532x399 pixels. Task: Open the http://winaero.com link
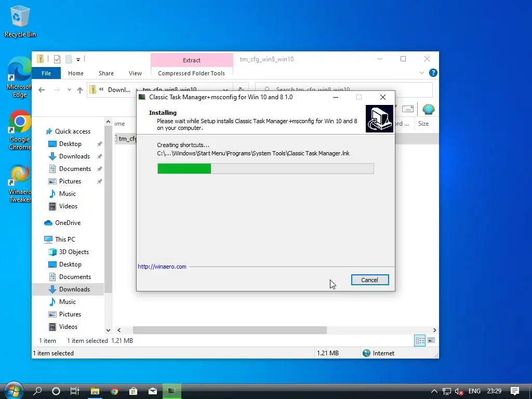[x=162, y=267]
